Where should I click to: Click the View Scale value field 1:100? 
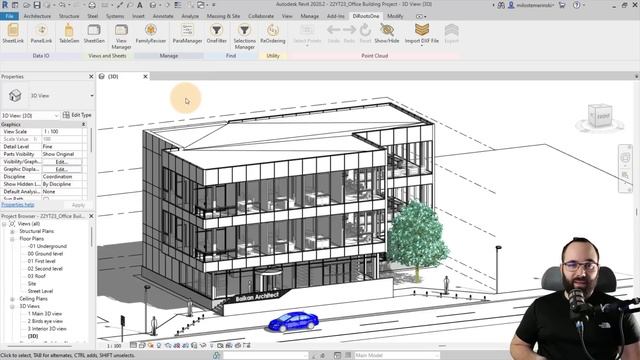coord(62,131)
